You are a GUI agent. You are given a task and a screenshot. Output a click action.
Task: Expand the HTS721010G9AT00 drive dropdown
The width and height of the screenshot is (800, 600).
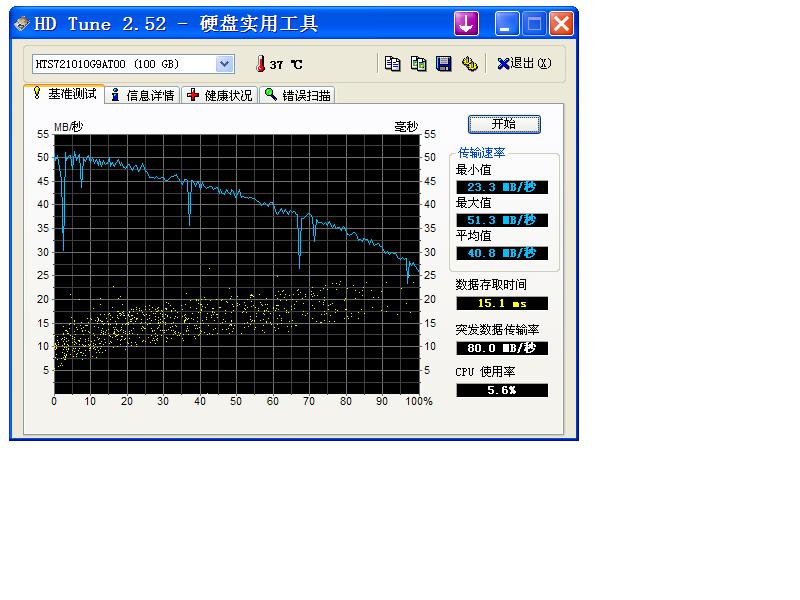click(x=224, y=64)
